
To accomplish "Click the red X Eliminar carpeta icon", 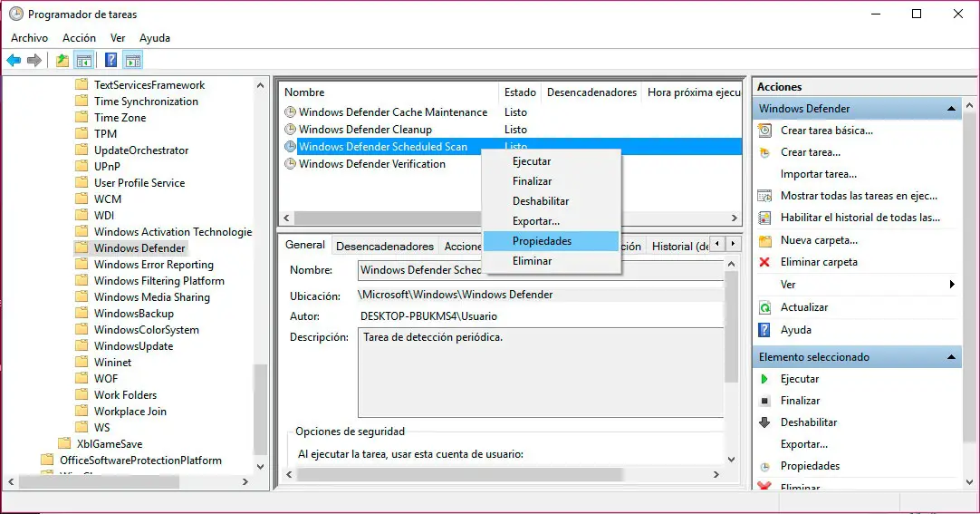I will click(x=764, y=262).
